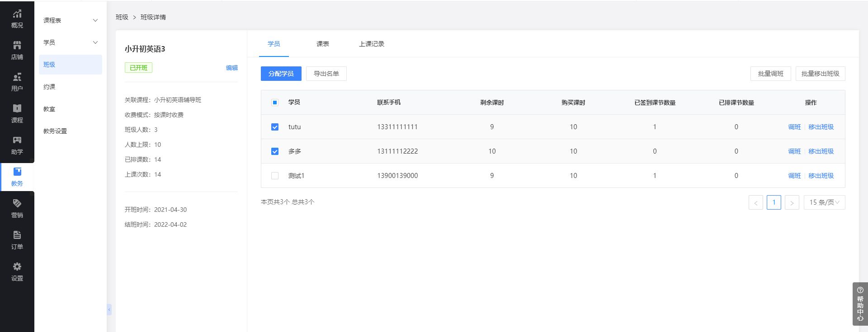
Task: Open the 帮助中心 help center widget
Action: click(860, 304)
